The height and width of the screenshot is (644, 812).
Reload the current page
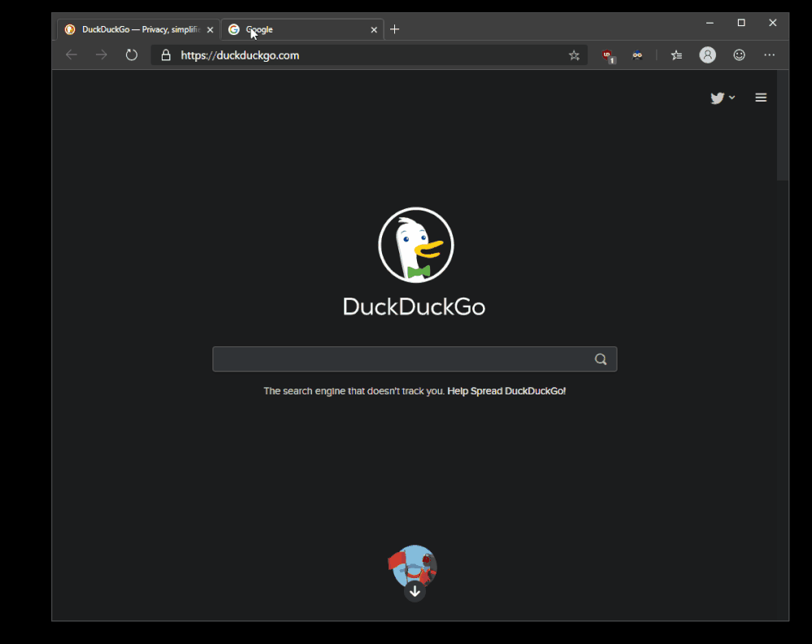(132, 55)
